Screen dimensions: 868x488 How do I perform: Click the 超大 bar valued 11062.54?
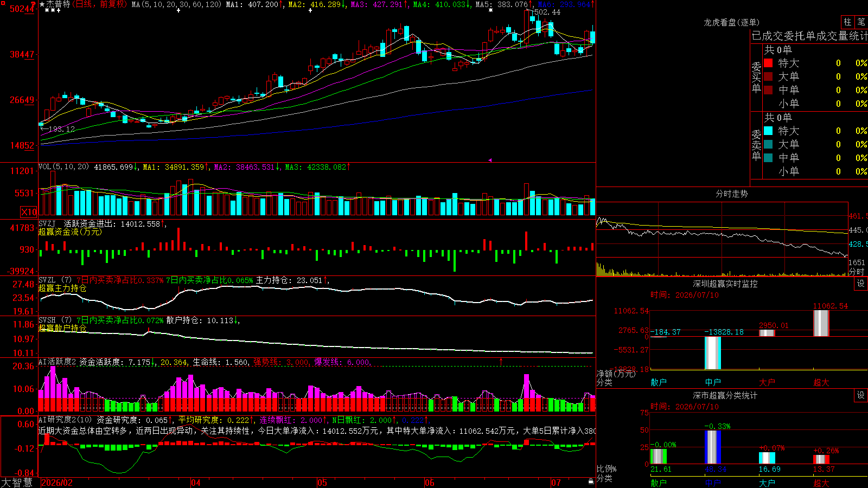tap(821, 323)
